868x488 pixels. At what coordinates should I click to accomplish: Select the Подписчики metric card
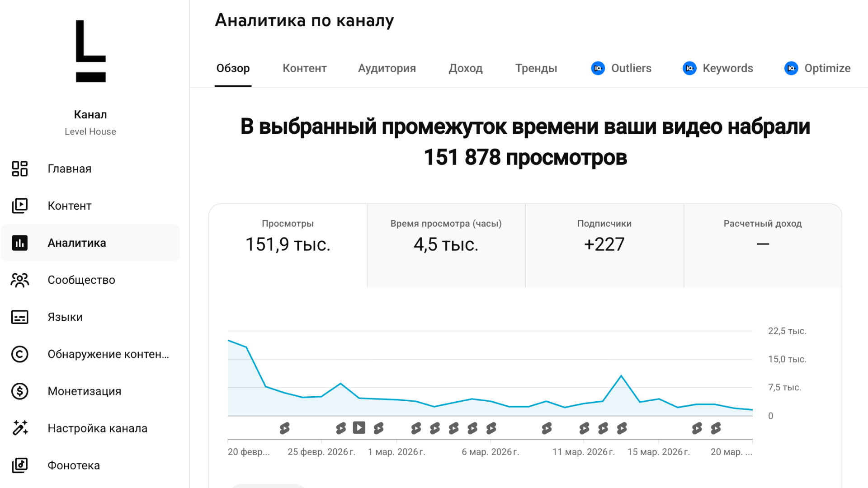[604, 244]
